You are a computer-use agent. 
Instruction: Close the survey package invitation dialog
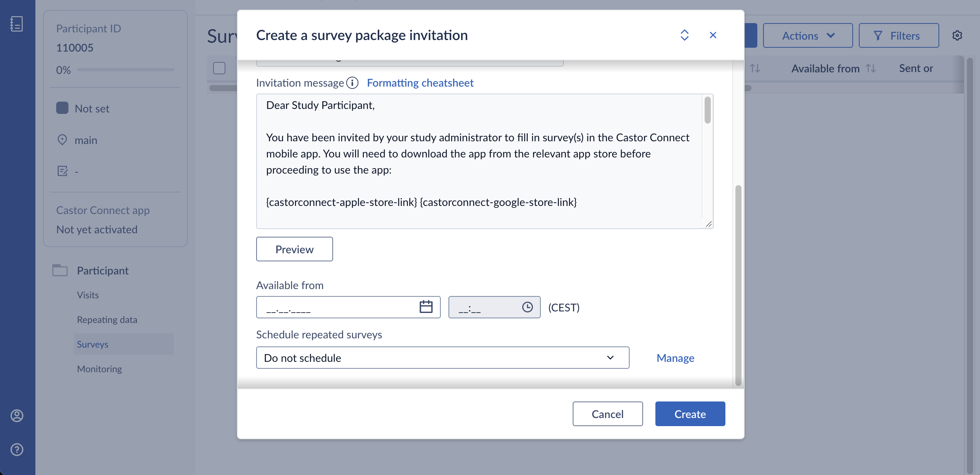pos(713,35)
